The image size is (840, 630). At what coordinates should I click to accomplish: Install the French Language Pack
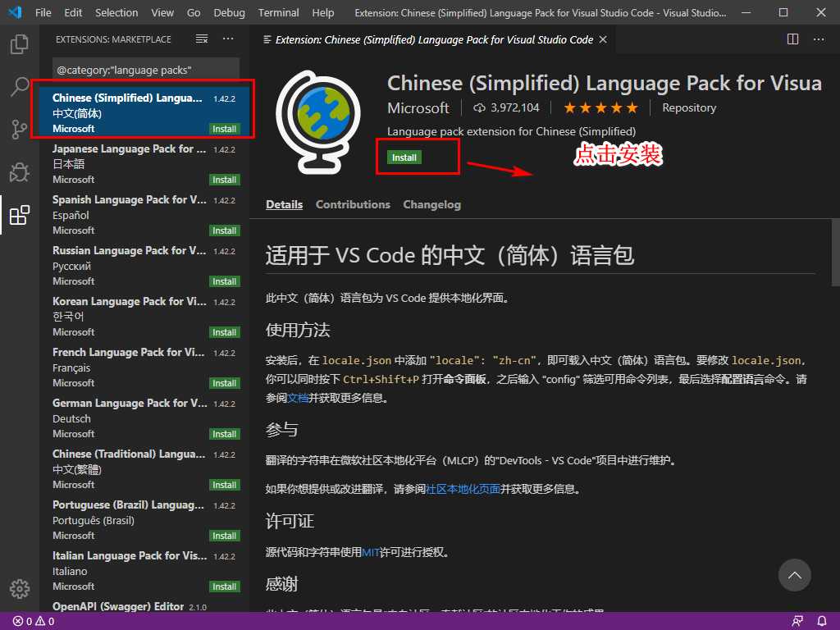pos(224,384)
